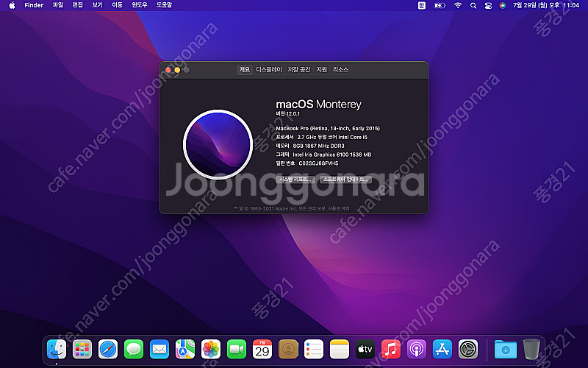
Task: Open Spotlight search in menu bar
Action: (x=473, y=5)
